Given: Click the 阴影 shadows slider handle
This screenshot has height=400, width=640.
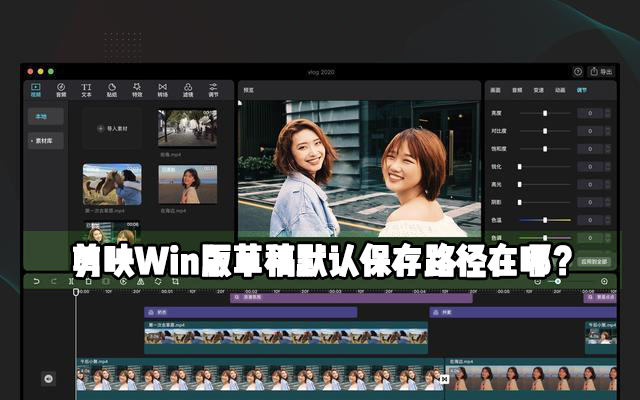Looking at the screenshot, I should (520, 202).
